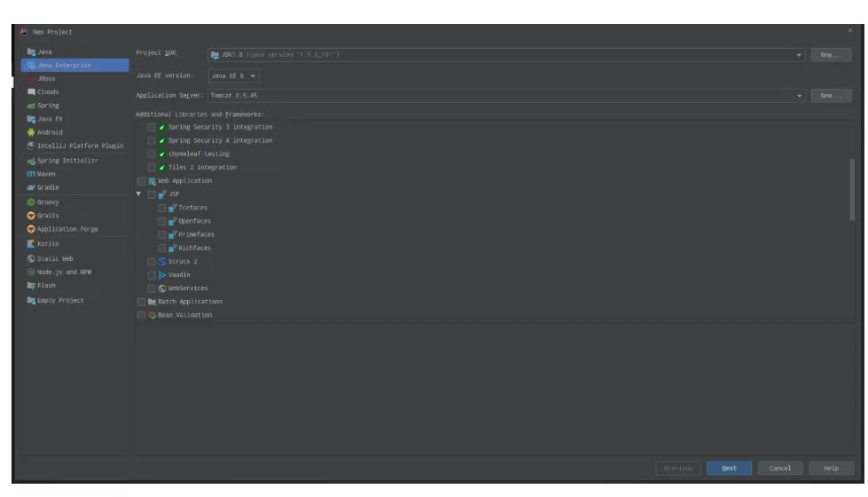
Task: Click New button beside Application Server
Action: pos(831,96)
